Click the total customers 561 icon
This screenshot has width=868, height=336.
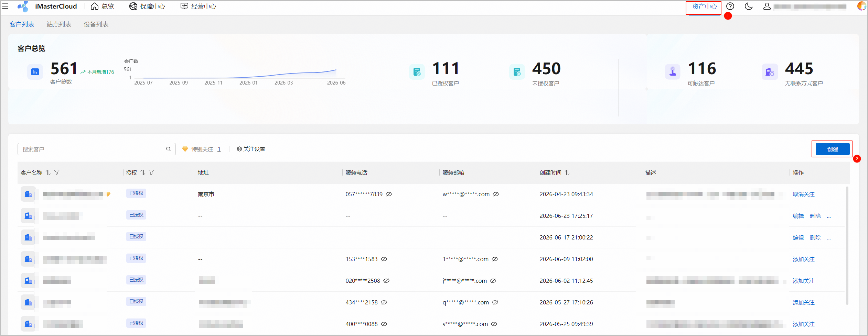[35, 72]
